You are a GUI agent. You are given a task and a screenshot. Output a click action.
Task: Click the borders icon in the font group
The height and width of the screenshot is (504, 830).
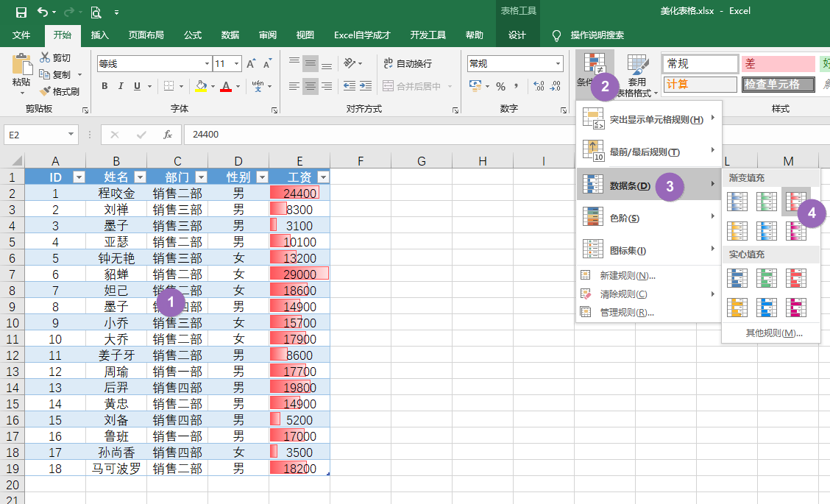pos(169,86)
